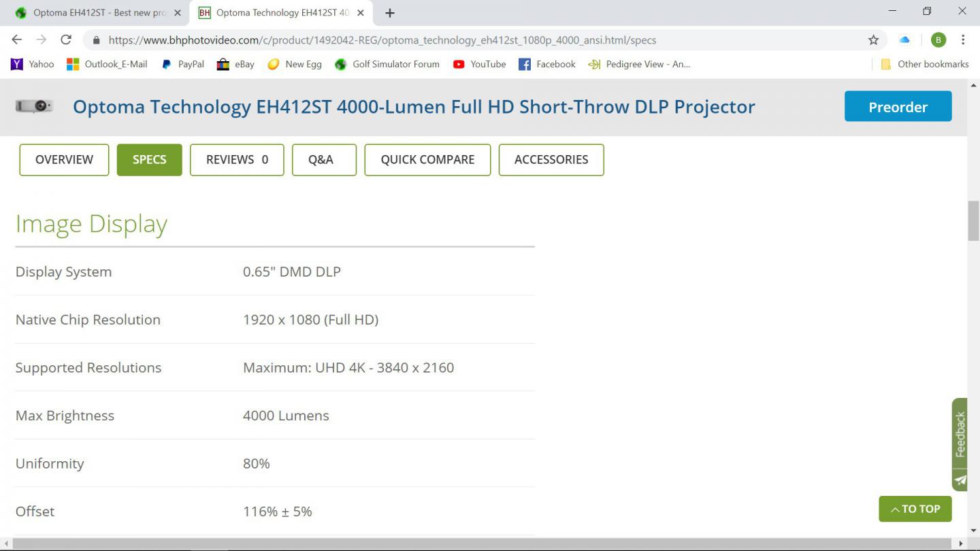Click the Offset label

point(35,512)
